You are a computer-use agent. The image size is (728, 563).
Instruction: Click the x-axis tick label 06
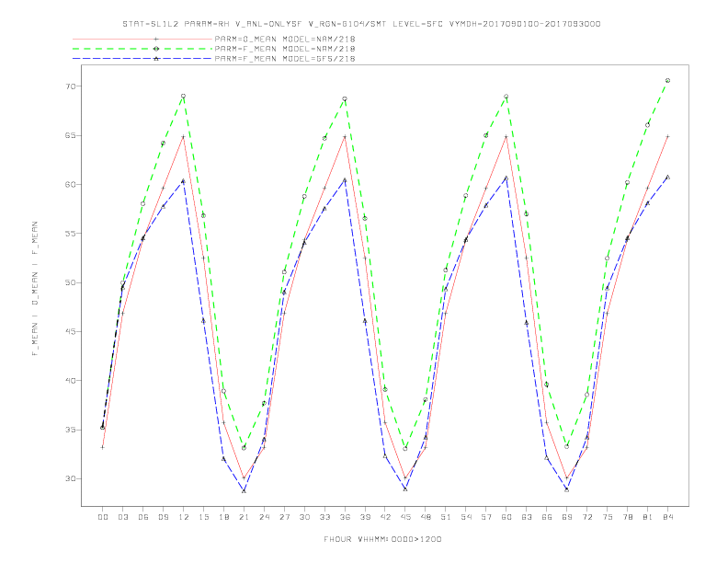point(143,517)
